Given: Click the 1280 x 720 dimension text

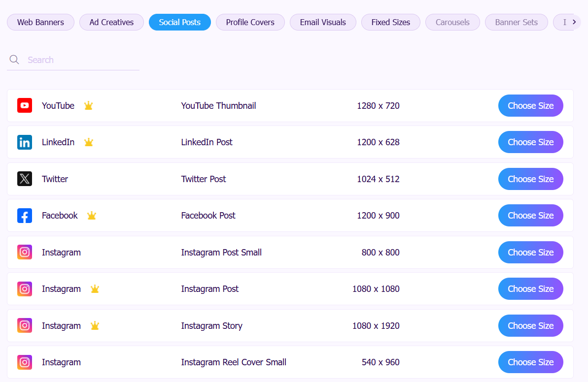Looking at the screenshot, I should [x=378, y=106].
